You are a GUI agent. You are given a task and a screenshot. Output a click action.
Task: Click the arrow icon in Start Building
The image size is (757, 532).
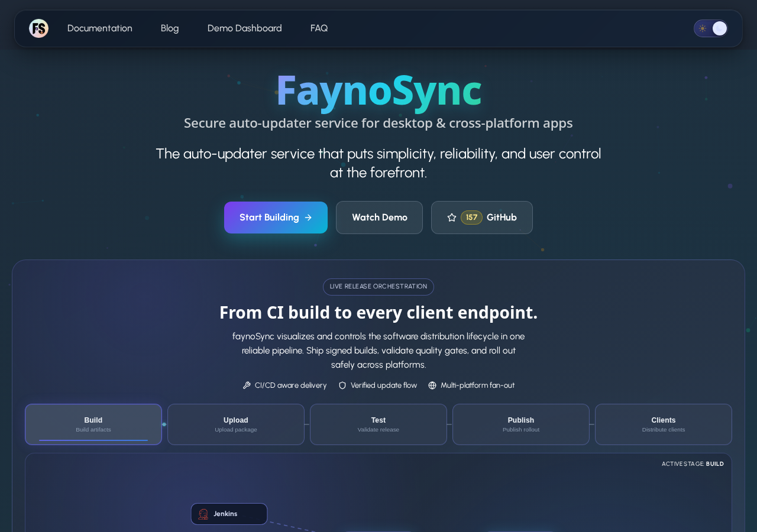[x=308, y=218]
